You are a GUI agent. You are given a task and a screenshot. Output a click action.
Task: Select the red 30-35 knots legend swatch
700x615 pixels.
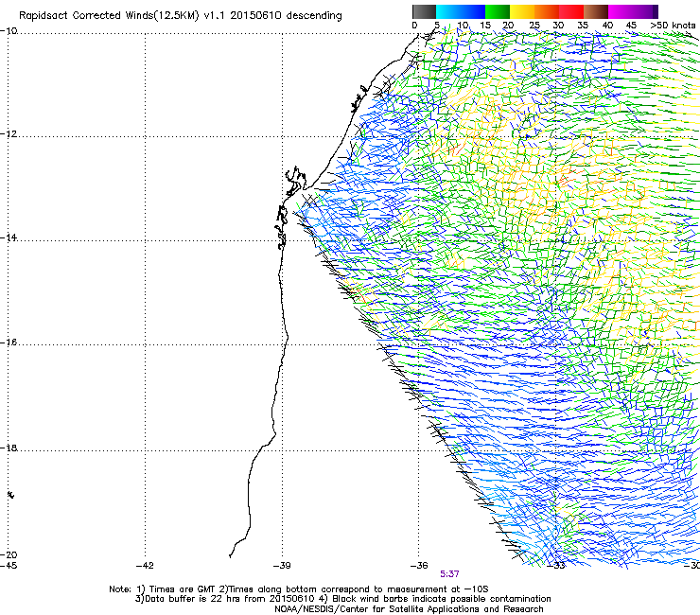[x=571, y=11]
